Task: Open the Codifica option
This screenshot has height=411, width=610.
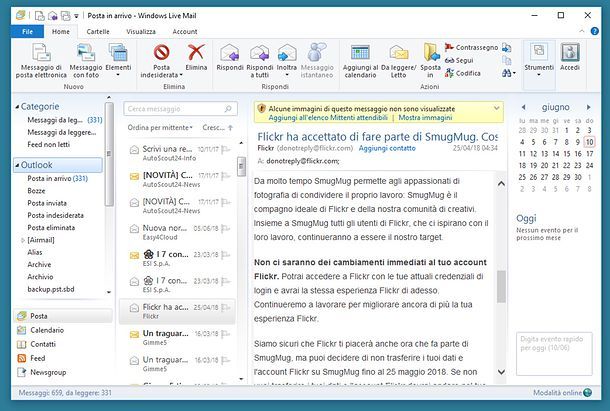Action: coord(463,73)
